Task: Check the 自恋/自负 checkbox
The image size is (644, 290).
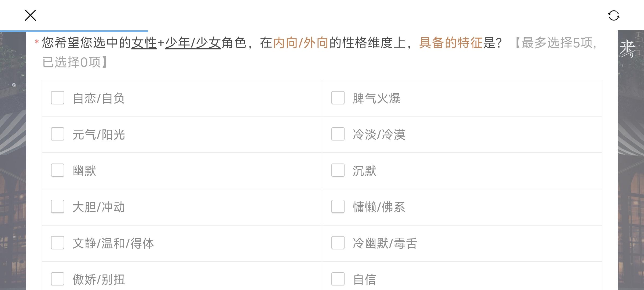Action: point(57,98)
